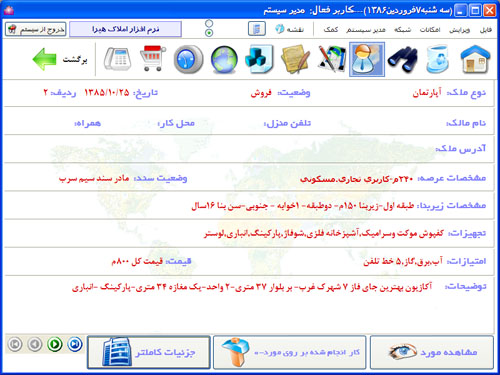Click the نام مالک label

point(466,123)
